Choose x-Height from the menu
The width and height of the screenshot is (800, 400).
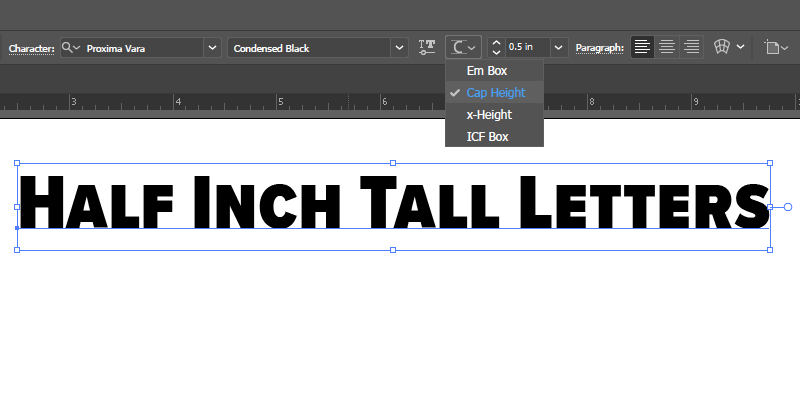[494, 115]
